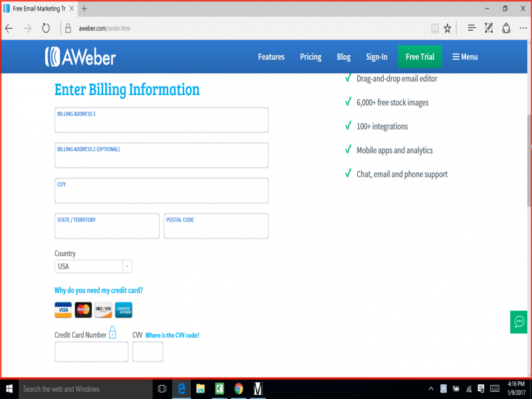Click the lock icon beside Credit Card Number
This screenshot has width=532, height=399.
pyautogui.click(x=112, y=332)
